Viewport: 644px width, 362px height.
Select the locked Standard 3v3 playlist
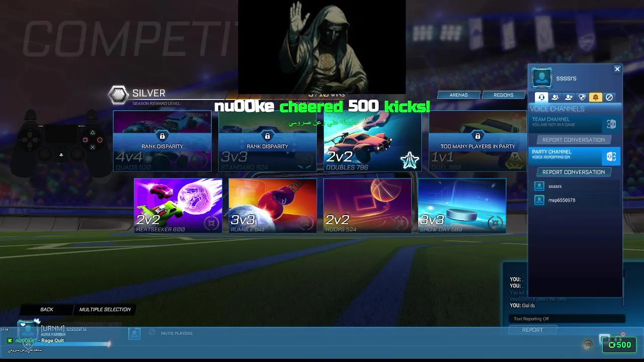coord(267,141)
